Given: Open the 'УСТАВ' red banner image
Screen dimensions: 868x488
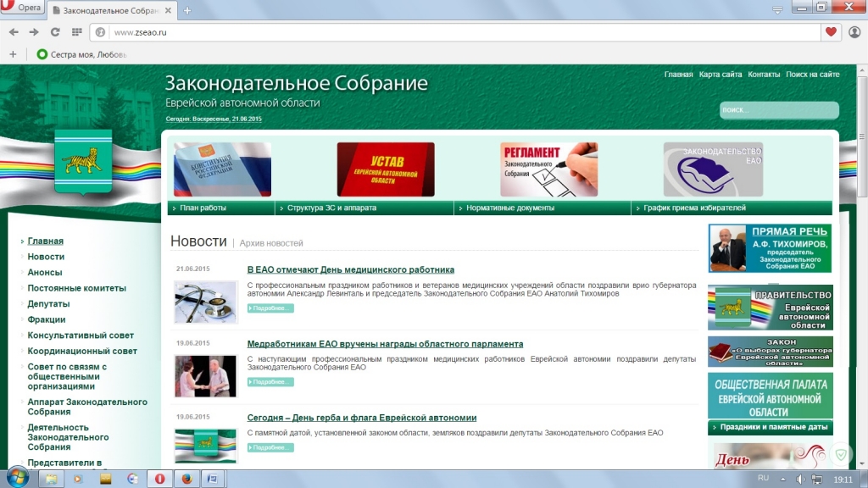Looking at the screenshot, I should [x=386, y=169].
